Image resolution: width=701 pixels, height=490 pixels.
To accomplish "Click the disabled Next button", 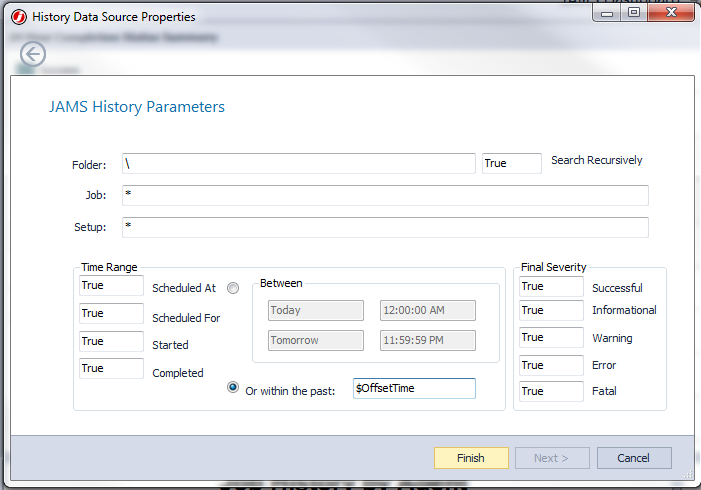I will 552,458.
